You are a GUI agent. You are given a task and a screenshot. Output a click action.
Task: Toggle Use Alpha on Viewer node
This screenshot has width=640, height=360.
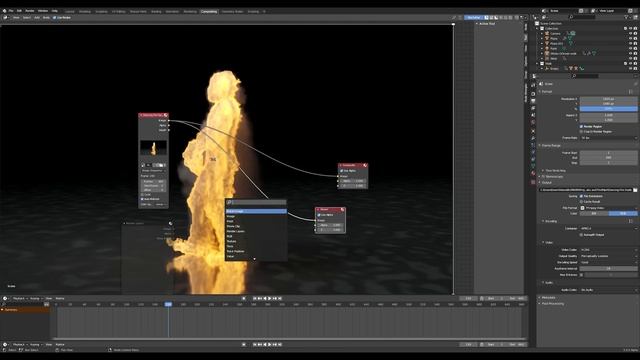(x=319, y=215)
